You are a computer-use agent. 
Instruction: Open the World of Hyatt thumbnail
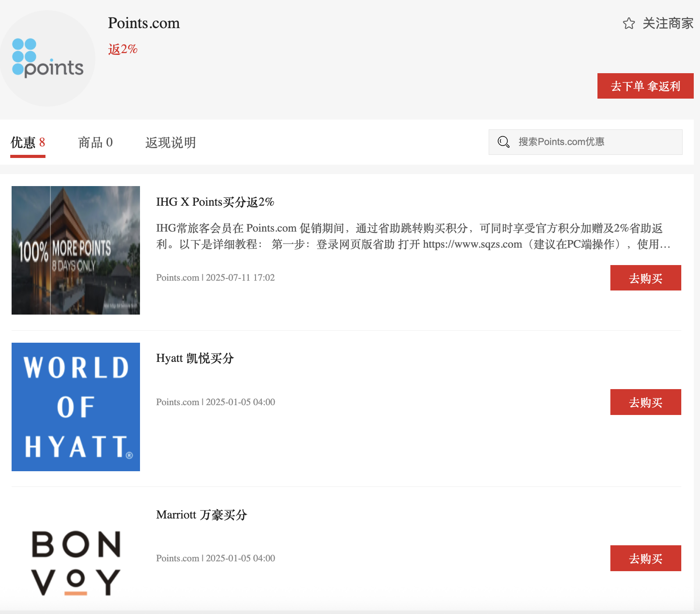point(76,407)
